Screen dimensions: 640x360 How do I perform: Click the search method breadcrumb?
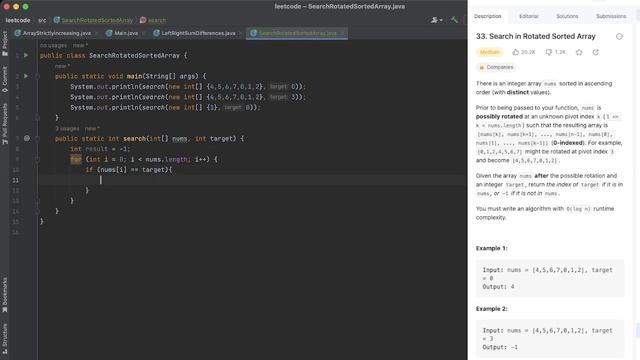153,20
